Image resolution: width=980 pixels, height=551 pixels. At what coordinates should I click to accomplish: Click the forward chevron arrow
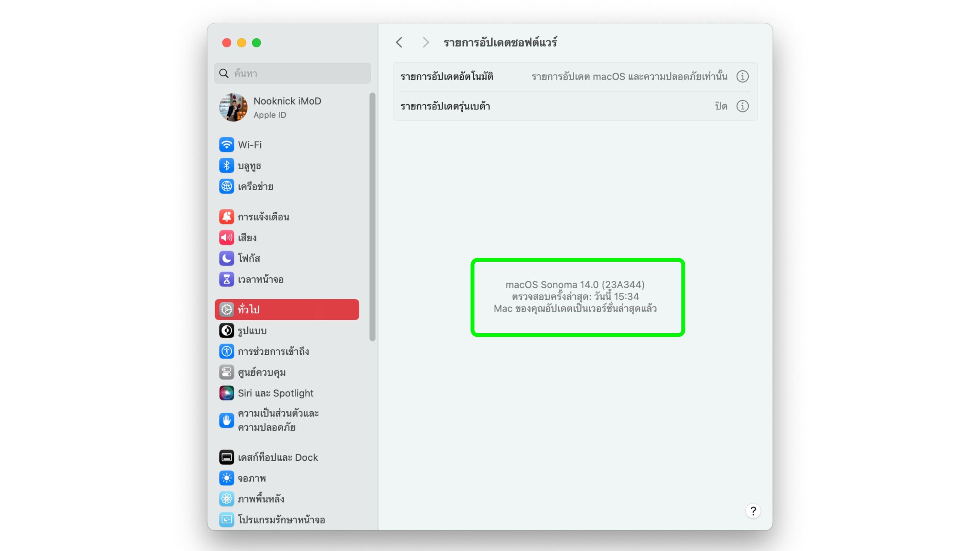[425, 42]
